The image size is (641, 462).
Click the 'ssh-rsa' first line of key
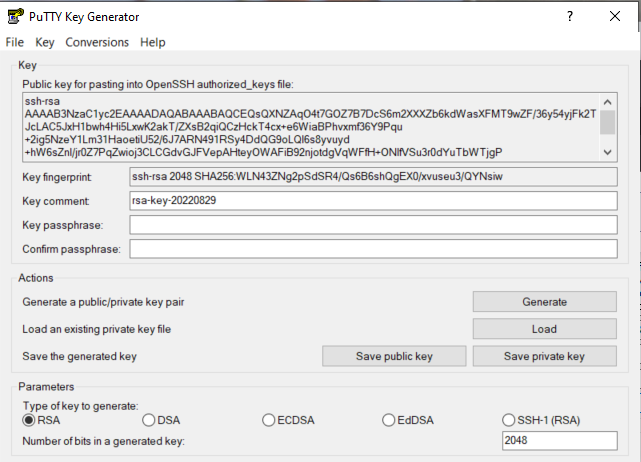[42, 101]
